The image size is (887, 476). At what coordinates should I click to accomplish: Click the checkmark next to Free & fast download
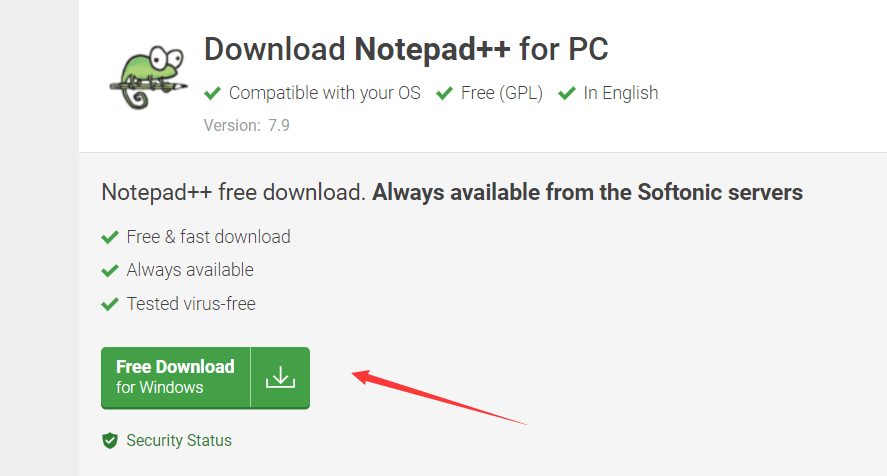[x=110, y=237]
